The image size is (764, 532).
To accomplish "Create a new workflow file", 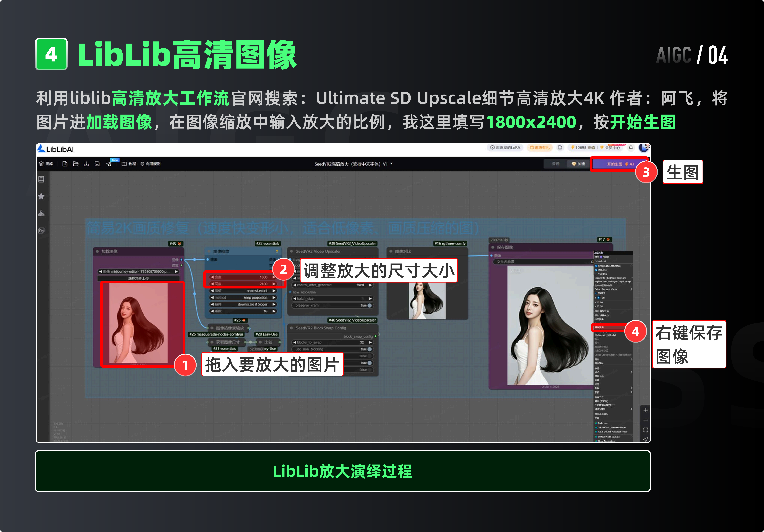I will (x=65, y=164).
